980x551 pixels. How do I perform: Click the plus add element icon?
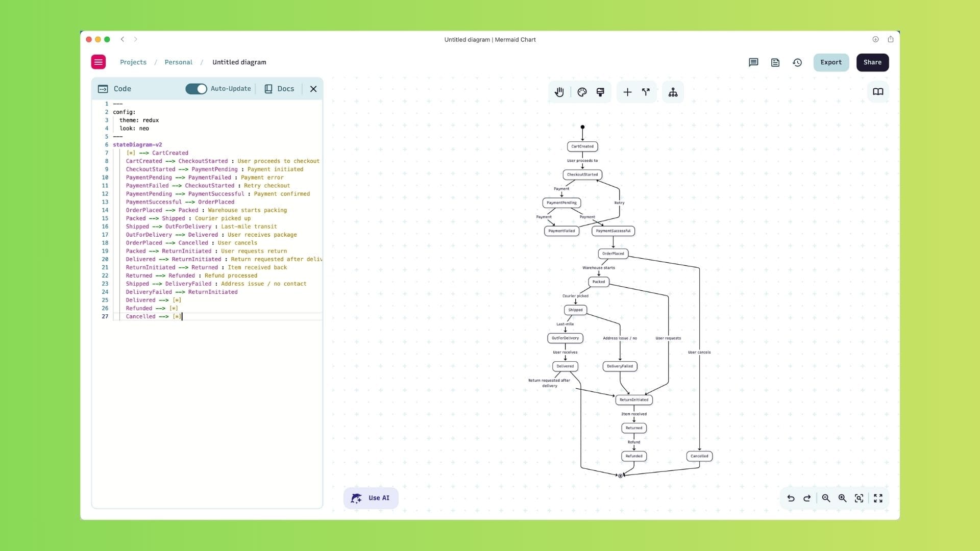click(x=627, y=92)
